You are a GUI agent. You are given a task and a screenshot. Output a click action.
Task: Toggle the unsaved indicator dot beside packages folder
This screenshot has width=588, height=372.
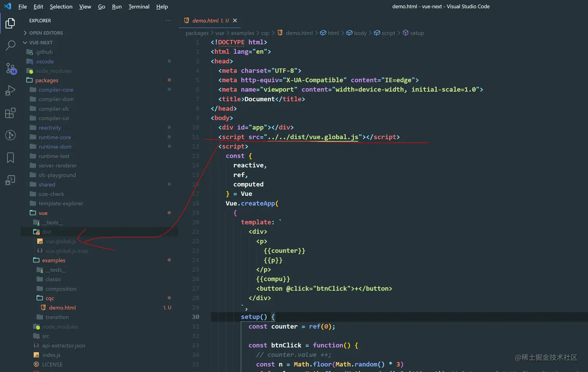pyautogui.click(x=169, y=80)
